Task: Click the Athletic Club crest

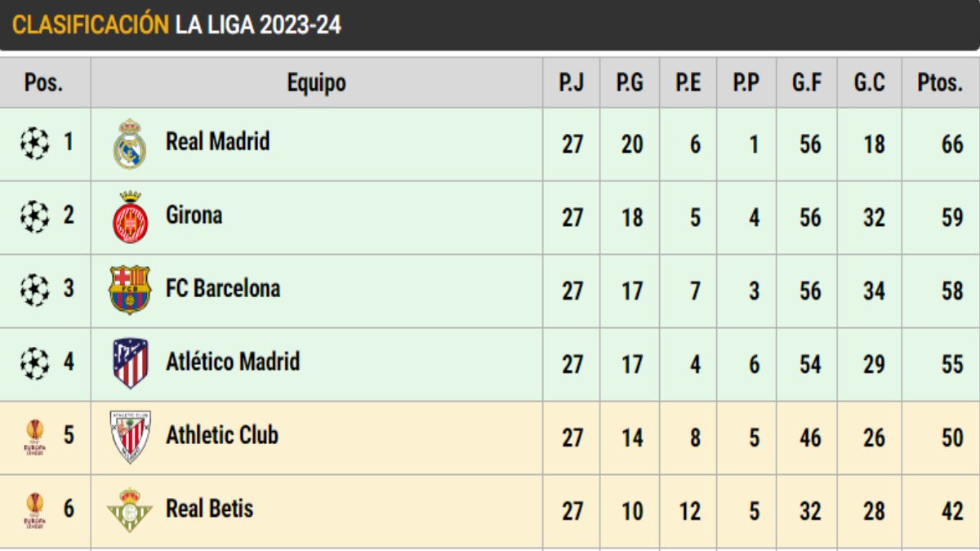Action: pyautogui.click(x=130, y=437)
